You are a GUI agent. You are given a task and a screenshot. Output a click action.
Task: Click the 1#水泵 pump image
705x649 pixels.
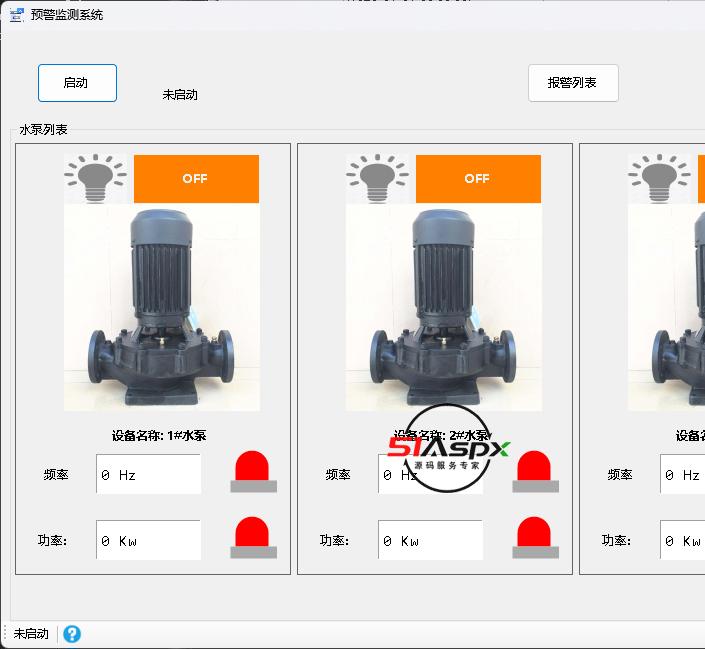(162, 307)
